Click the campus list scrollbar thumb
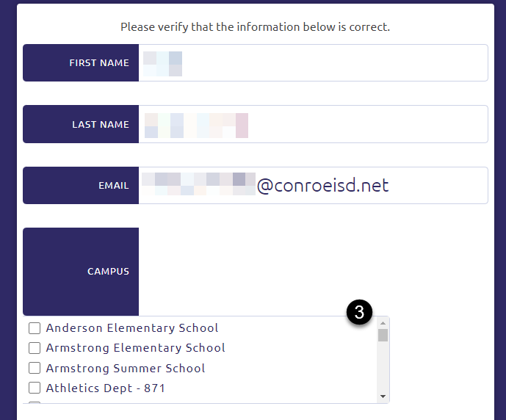 click(x=383, y=336)
